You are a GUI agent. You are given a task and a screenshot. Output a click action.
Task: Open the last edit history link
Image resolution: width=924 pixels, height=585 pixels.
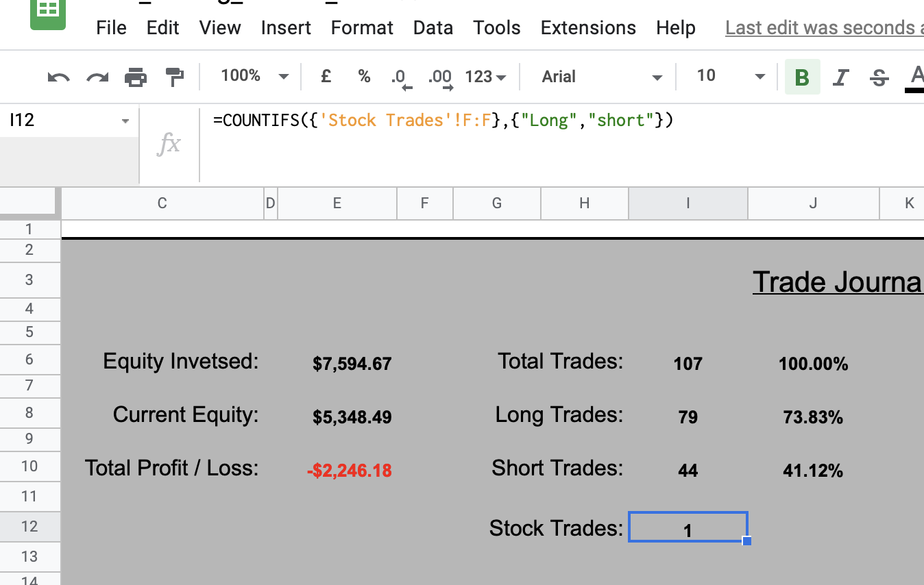[x=824, y=28]
